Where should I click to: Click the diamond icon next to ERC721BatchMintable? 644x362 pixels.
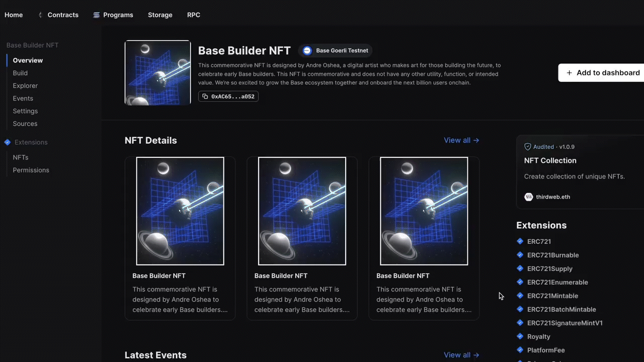[520, 309]
